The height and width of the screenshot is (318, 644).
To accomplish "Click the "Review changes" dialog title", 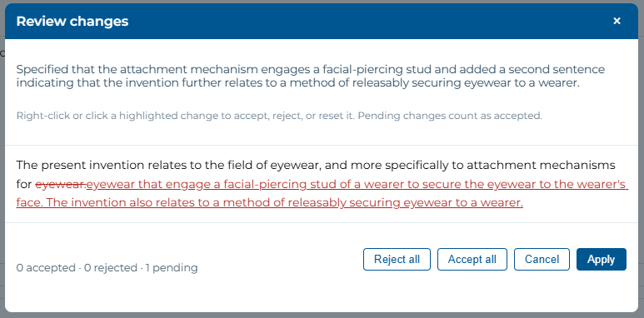I will [x=72, y=22].
